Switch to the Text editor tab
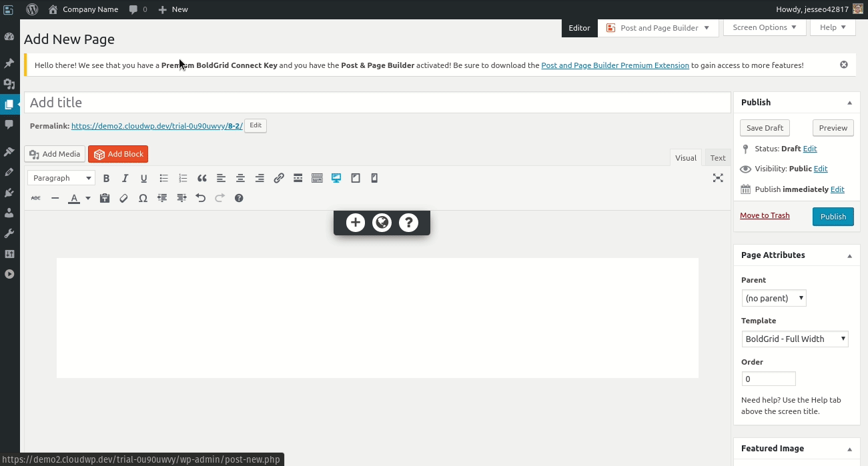This screenshot has height=466, width=868. click(717, 158)
